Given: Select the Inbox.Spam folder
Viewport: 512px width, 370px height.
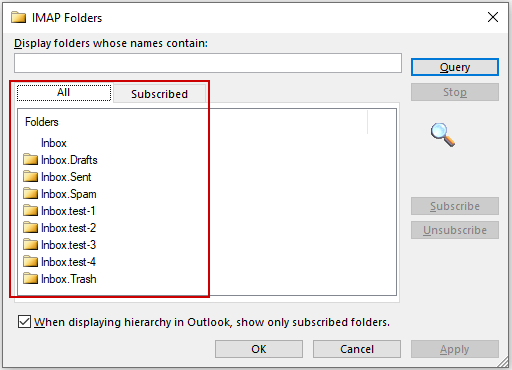Looking at the screenshot, I should point(60,194).
